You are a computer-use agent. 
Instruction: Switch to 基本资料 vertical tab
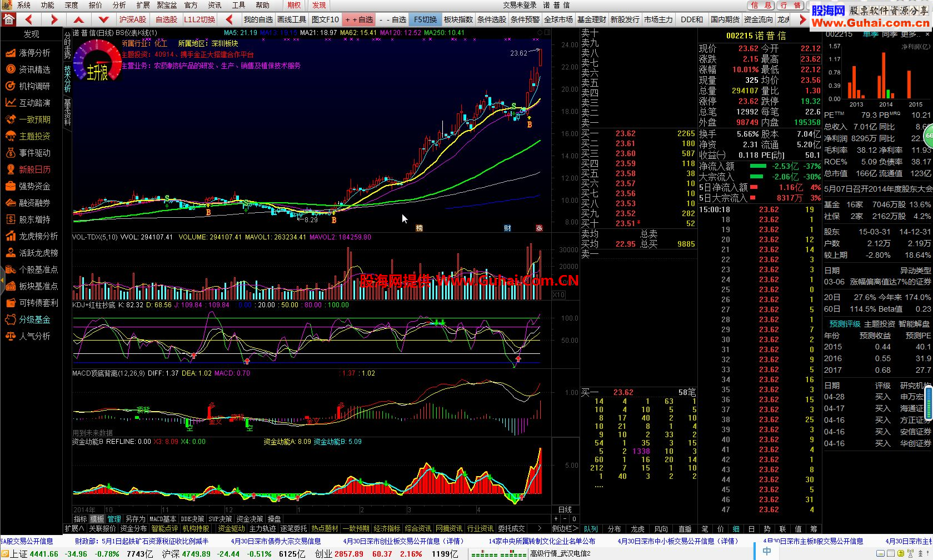click(x=67, y=112)
